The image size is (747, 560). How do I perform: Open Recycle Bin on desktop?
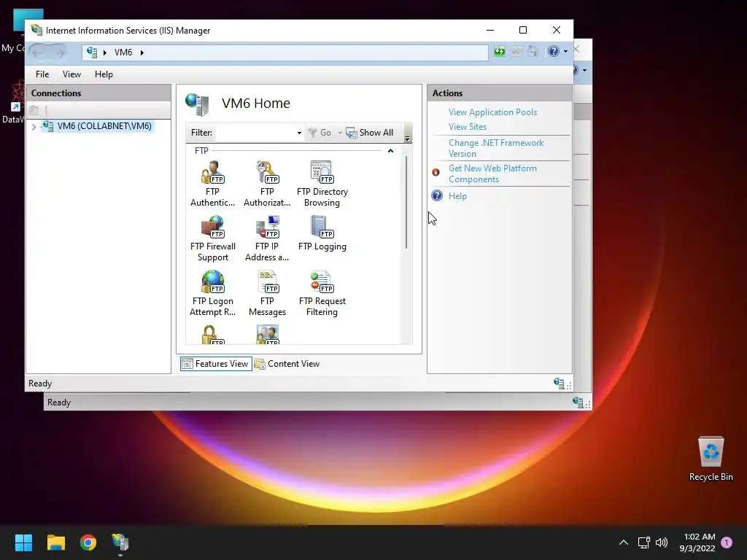(711, 458)
